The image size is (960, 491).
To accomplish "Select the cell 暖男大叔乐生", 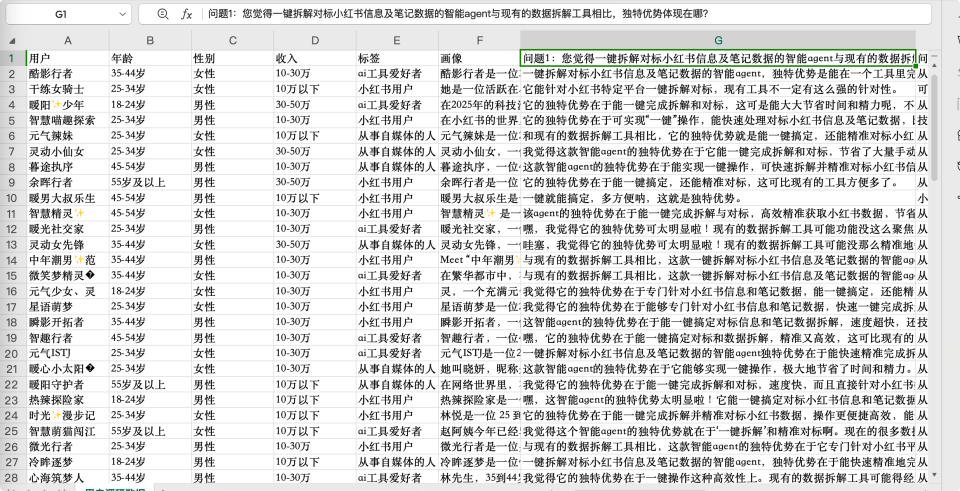I will [68, 198].
